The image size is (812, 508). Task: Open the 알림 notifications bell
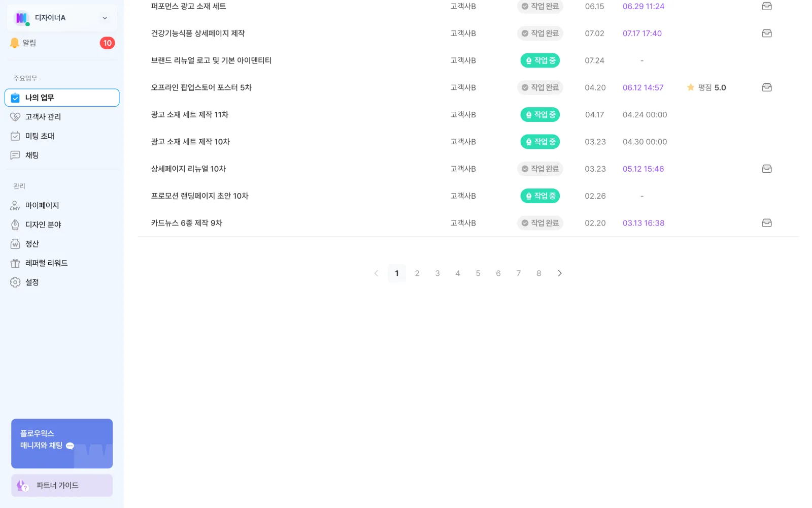click(x=15, y=43)
